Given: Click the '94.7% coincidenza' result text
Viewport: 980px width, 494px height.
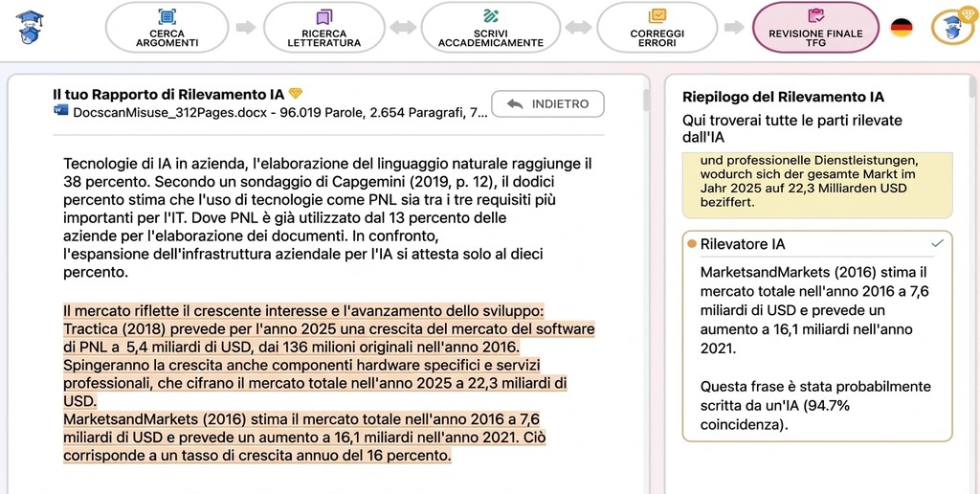Looking at the screenshot, I should click(x=774, y=415).
